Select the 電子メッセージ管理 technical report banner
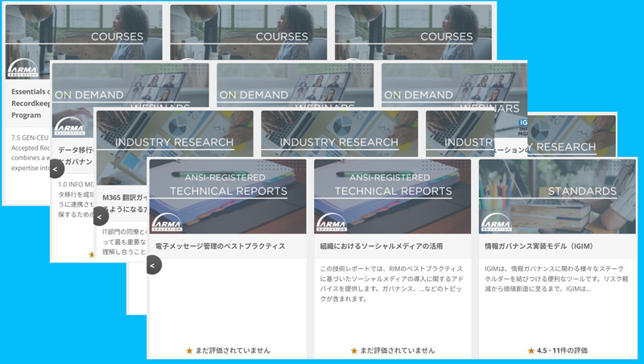 tap(228, 196)
